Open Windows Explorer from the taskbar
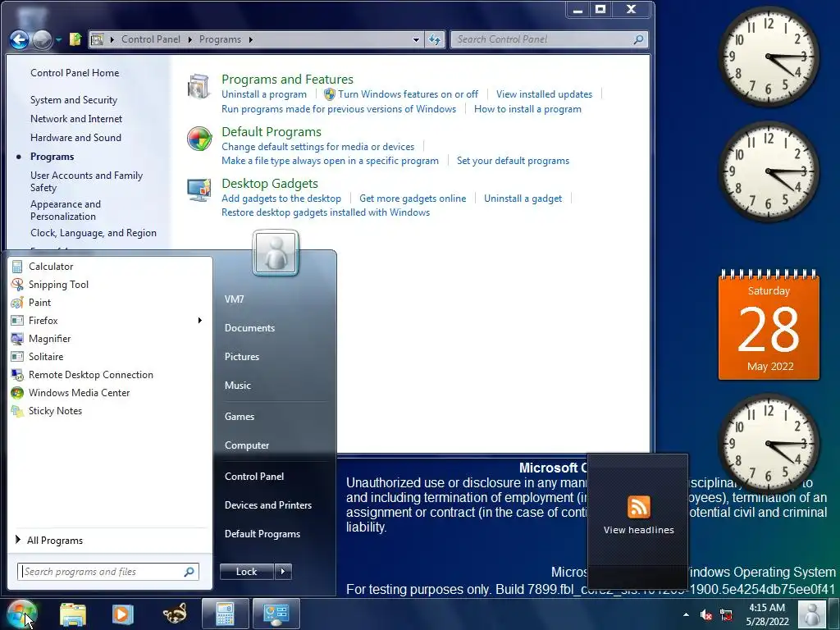This screenshot has width=840, height=630. (x=73, y=614)
